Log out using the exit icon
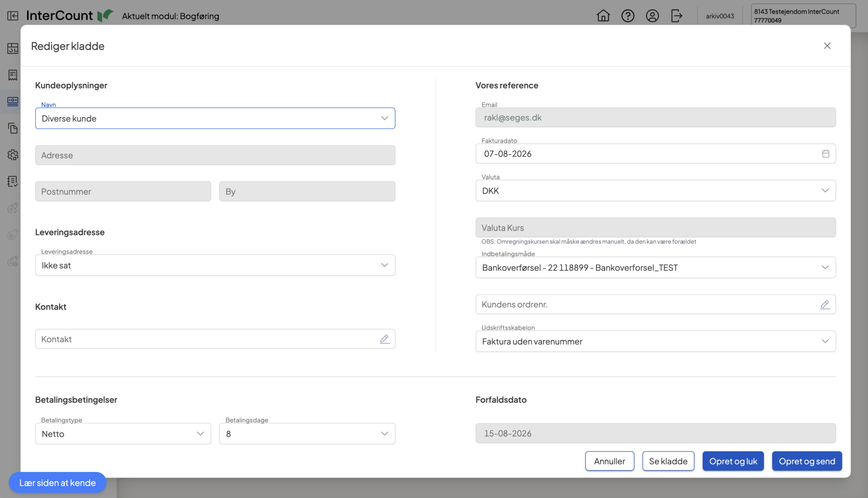The image size is (868, 498). [677, 16]
